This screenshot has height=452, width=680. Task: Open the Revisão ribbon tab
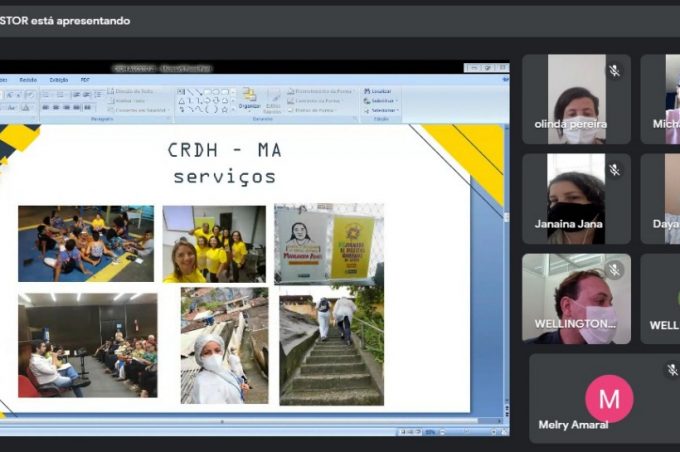[x=28, y=79]
